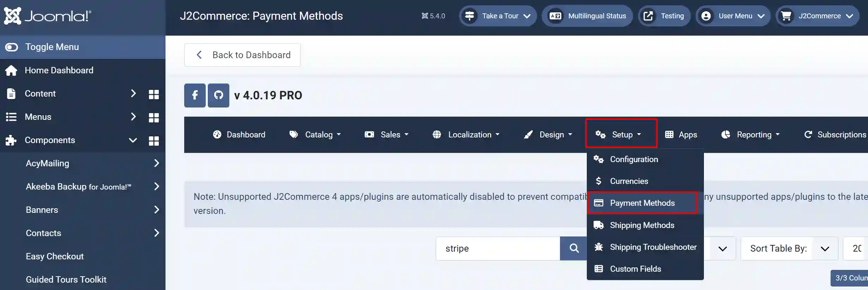Click the Menus list icon

11,117
